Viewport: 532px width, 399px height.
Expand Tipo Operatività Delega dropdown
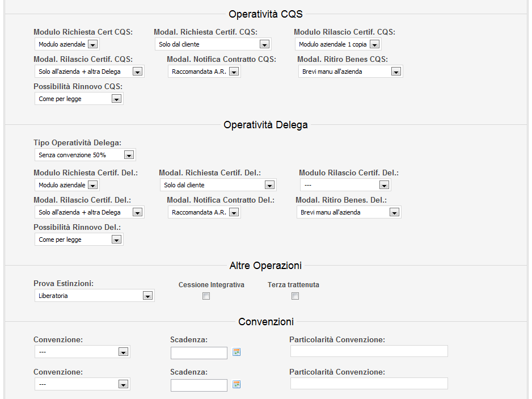85,155
